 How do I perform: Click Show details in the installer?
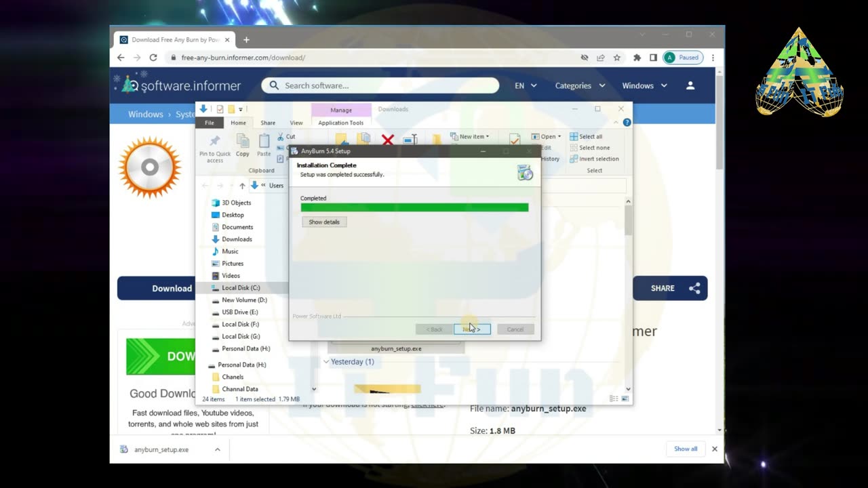pyautogui.click(x=324, y=222)
